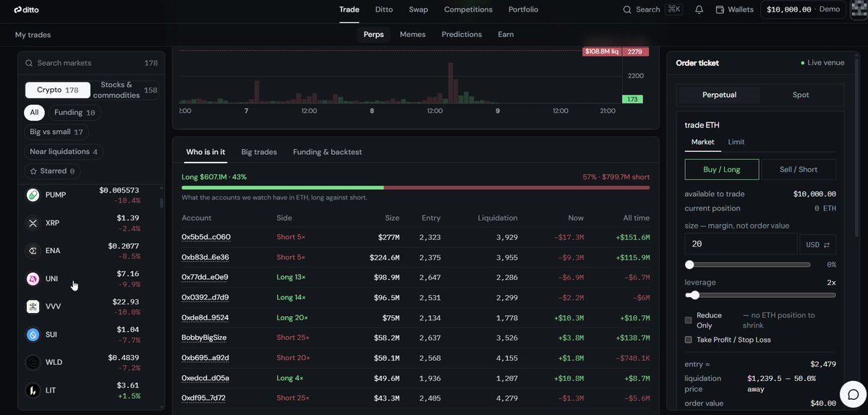Viewport: 868px width, 415px height.
Task: Toggle USD size unit swap
Action: (x=818, y=244)
